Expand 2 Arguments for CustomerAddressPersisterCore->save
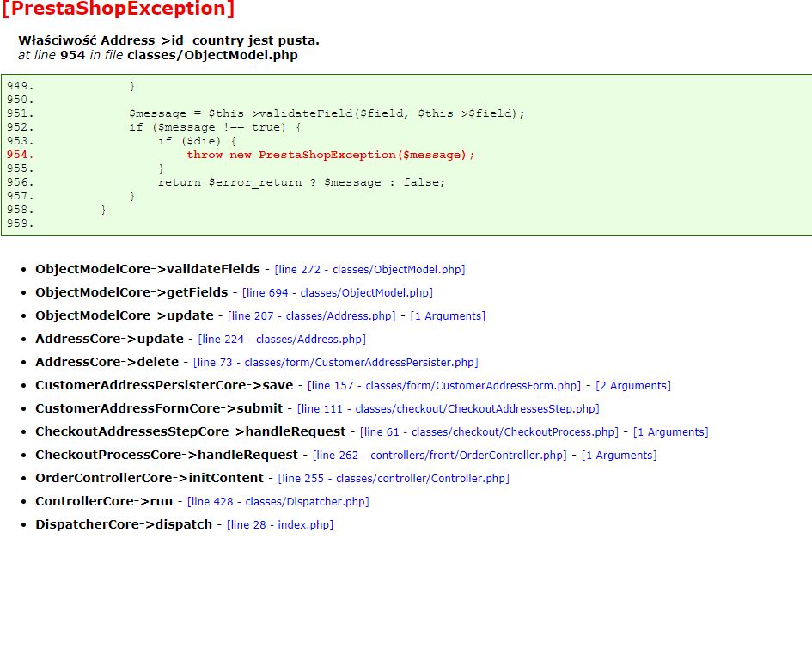812x667 pixels. 633,386
